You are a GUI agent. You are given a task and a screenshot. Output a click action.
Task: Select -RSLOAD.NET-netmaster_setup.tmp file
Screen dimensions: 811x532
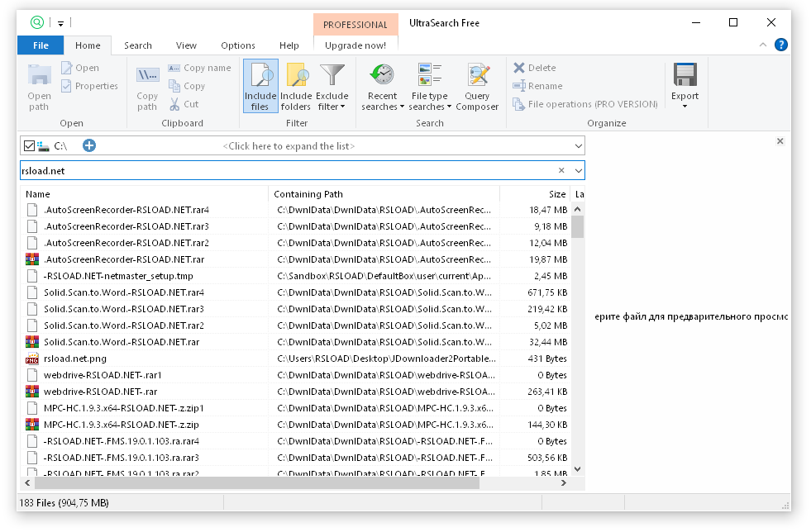click(x=118, y=276)
